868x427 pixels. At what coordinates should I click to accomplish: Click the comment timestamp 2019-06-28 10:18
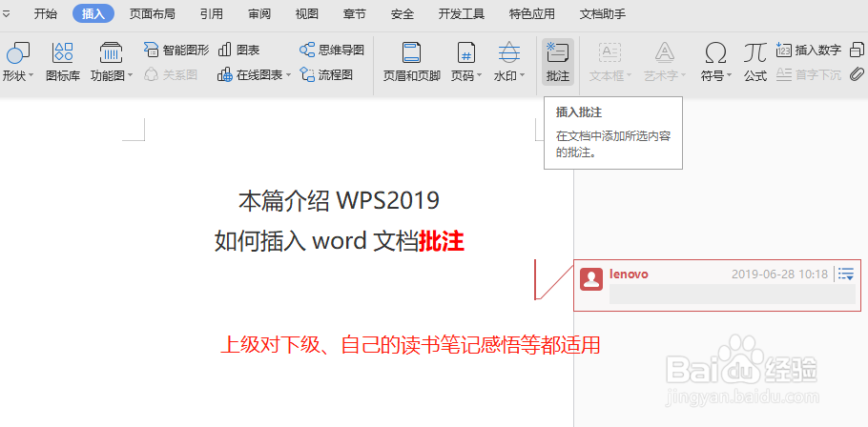point(779,274)
